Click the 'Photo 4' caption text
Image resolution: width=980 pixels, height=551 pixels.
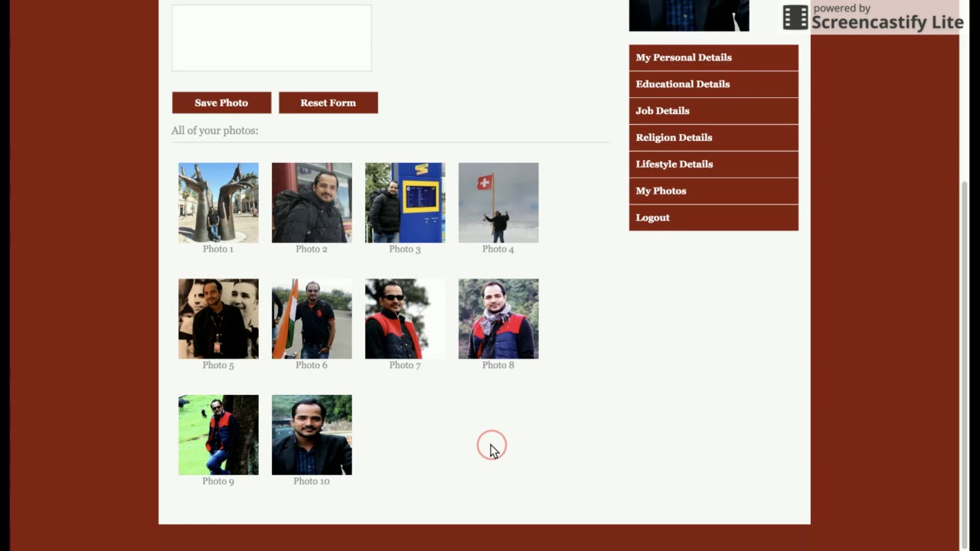(498, 249)
